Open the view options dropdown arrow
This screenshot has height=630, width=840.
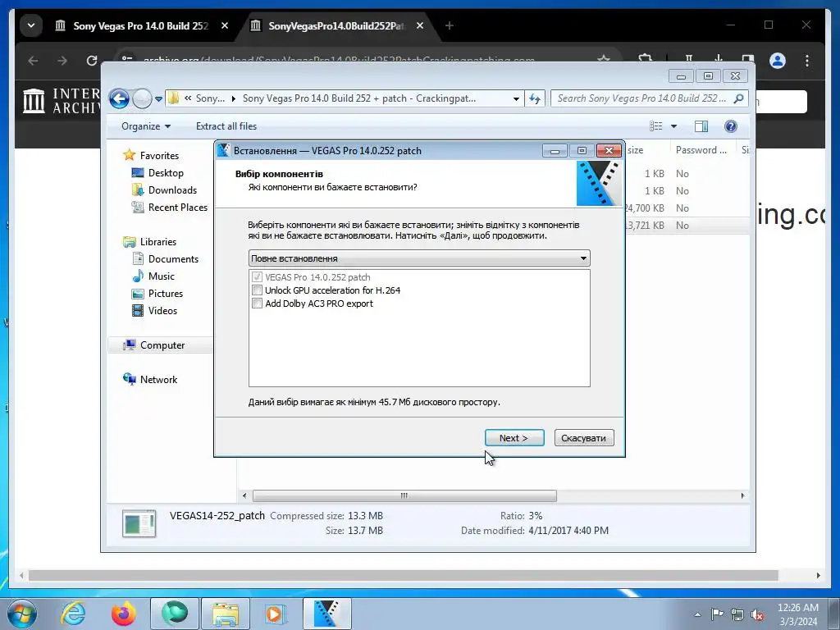click(x=674, y=126)
